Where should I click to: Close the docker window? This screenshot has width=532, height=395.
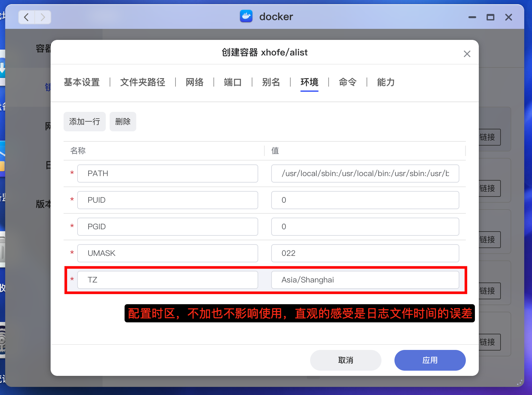pyautogui.click(x=509, y=17)
